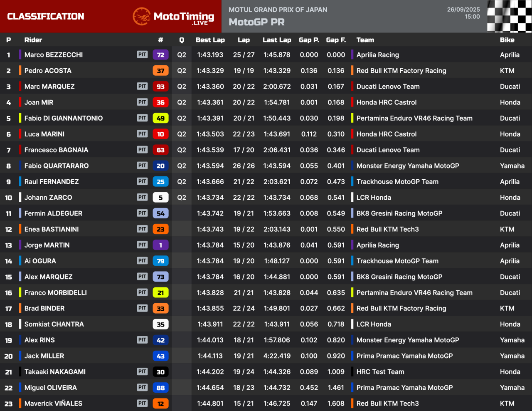Click the MotoTiming Live logo
Image resolution: width=532 pixels, height=411 pixels.
coord(173,17)
